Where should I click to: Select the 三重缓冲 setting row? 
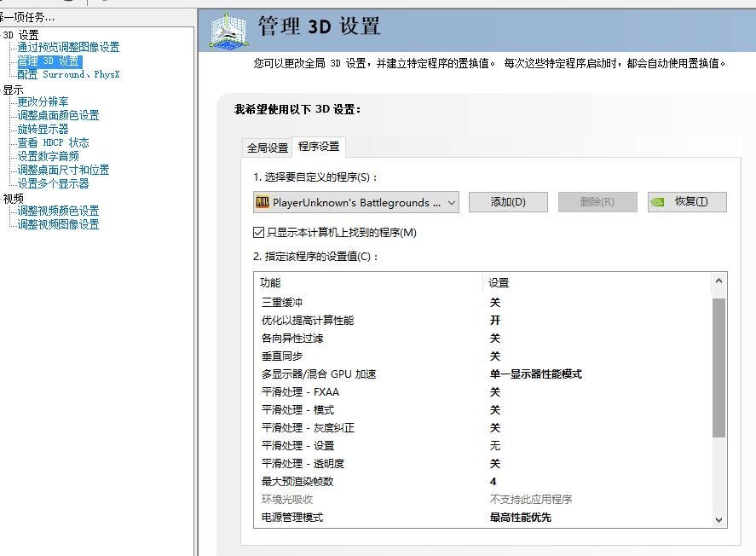point(482,303)
